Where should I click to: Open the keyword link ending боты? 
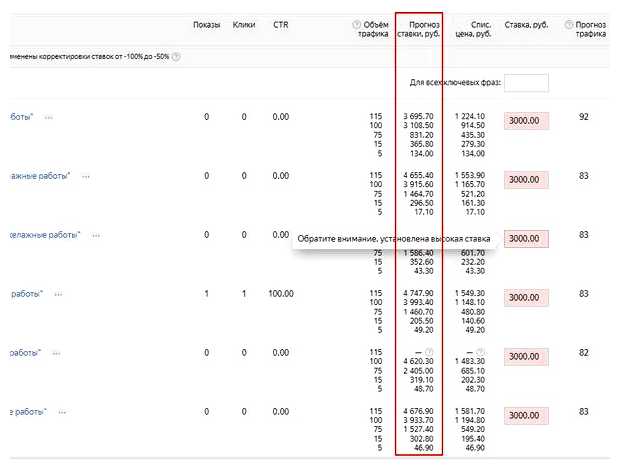coord(21,117)
